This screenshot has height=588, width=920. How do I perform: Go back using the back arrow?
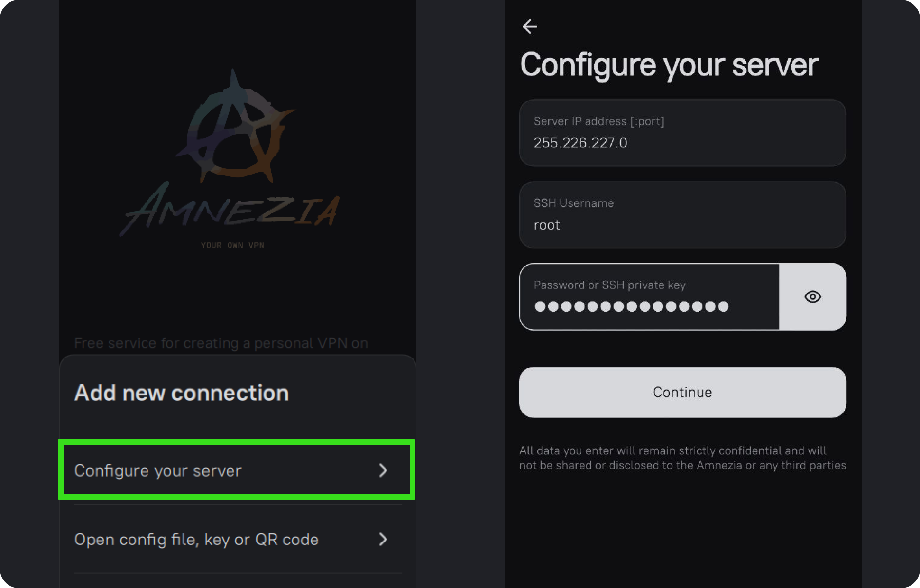(529, 26)
